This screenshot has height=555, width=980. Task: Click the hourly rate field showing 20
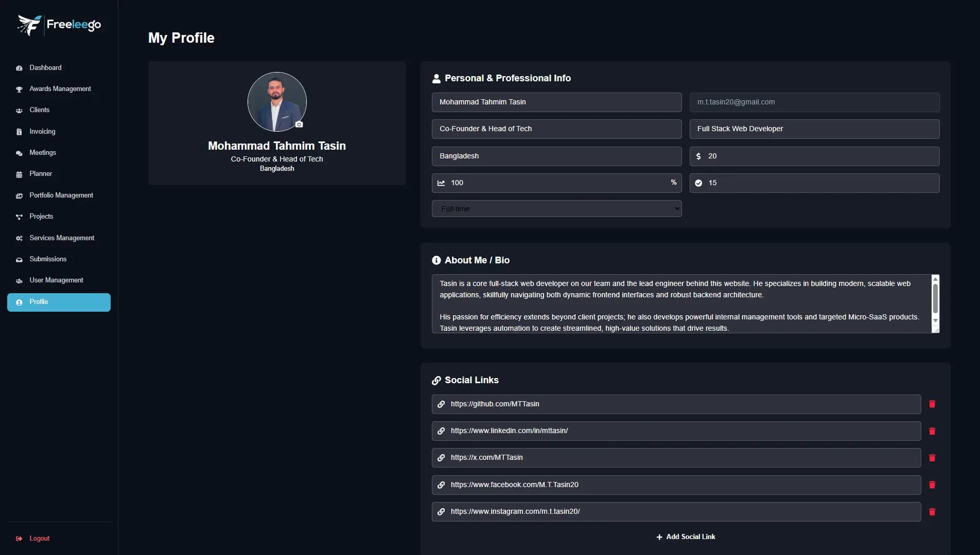click(814, 156)
